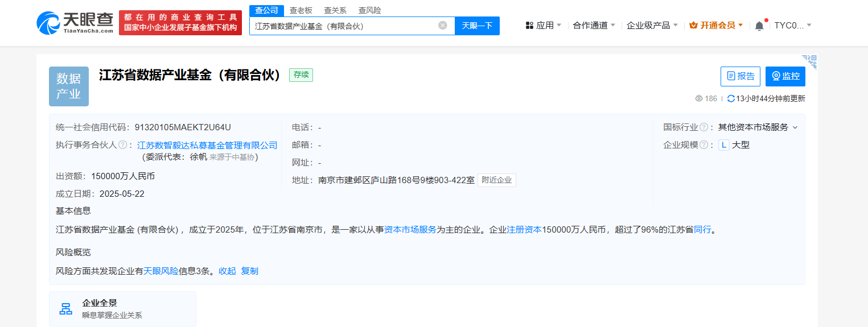This screenshot has width=868, height=327.
Task: Click the capital amount 150000万人民币
Action: pyautogui.click(x=123, y=176)
